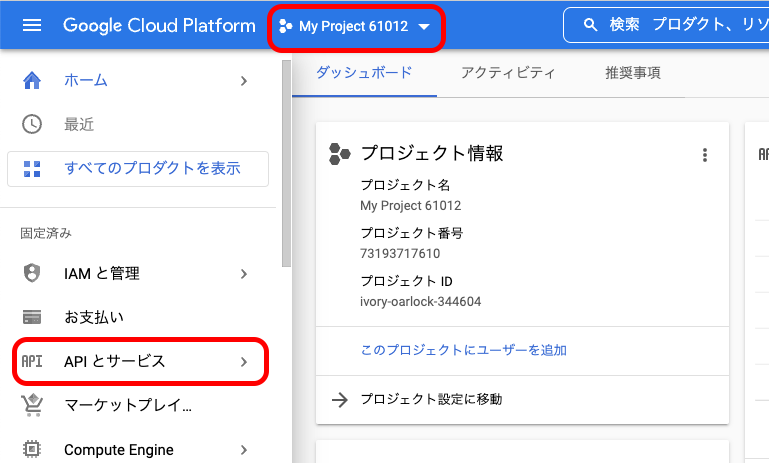Click the Compute Engine chip icon
The height and width of the screenshot is (463, 769).
[x=32, y=449]
